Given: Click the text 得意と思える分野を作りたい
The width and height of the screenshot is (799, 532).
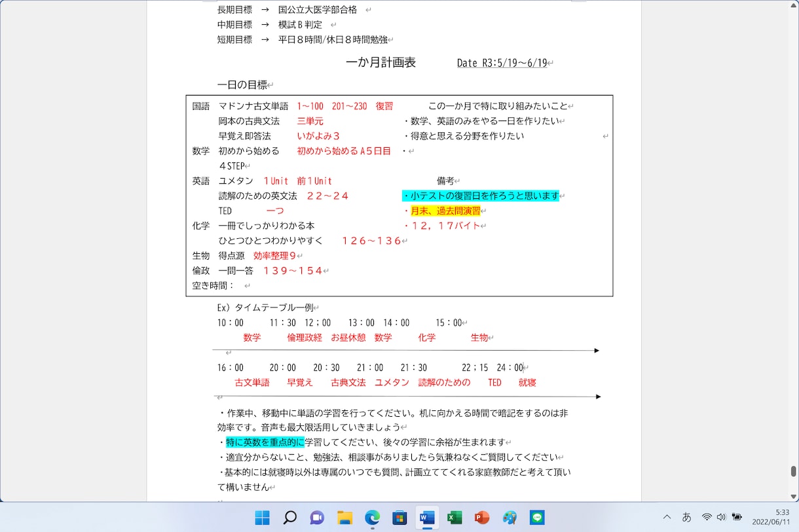Looking at the screenshot, I should click(x=468, y=136).
